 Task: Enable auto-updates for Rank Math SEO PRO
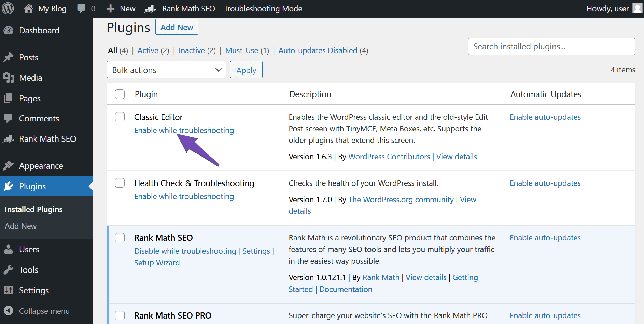pos(545,315)
